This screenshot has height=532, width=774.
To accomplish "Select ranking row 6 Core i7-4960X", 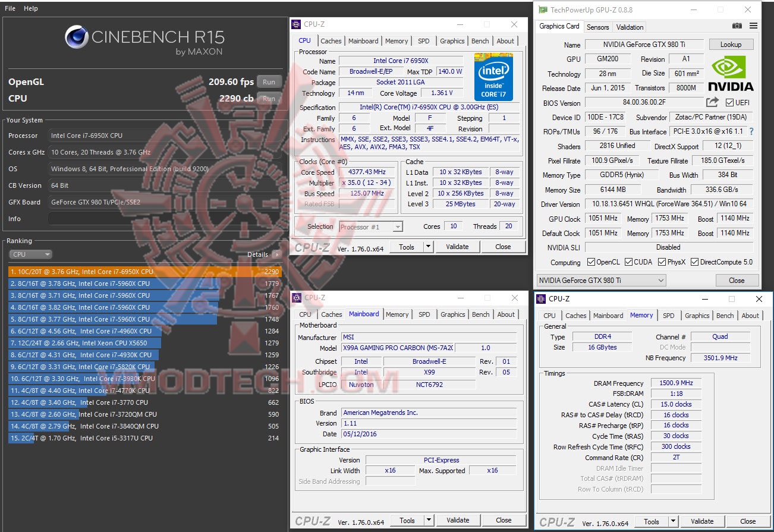I will (x=145, y=331).
